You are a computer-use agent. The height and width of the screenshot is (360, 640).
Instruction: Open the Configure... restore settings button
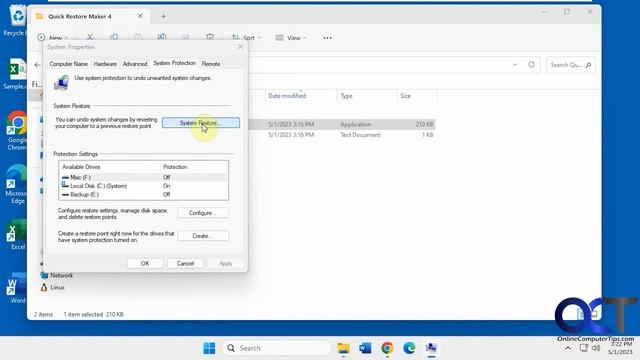click(x=203, y=213)
